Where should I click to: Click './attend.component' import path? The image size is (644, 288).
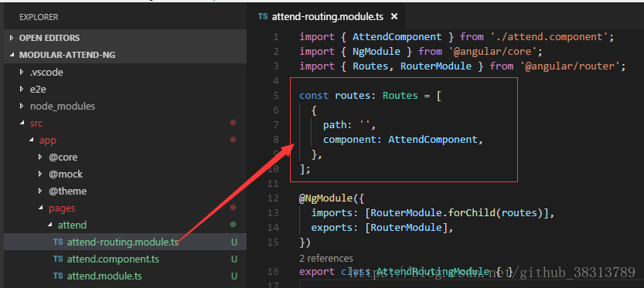(x=549, y=37)
